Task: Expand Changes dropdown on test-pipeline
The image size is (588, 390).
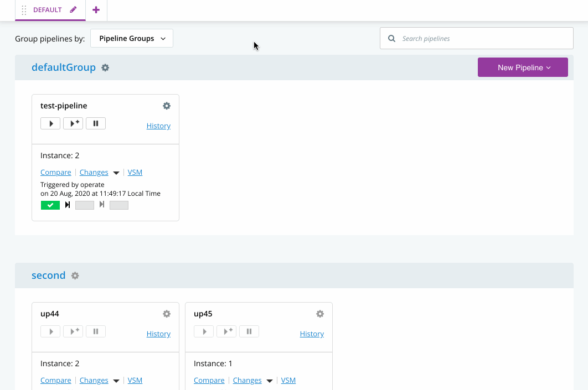Action: pyautogui.click(x=116, y=173)
